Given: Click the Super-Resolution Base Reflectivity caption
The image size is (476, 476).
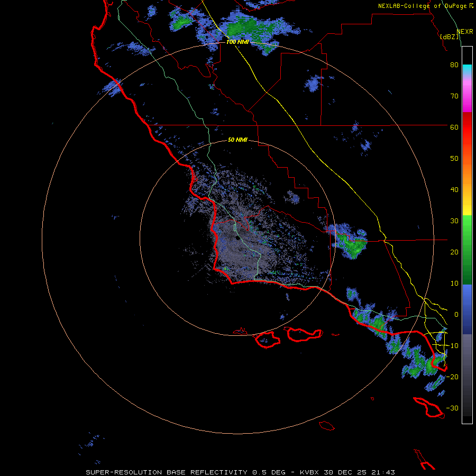Looking at the screenshot, I should pos(240,472).
